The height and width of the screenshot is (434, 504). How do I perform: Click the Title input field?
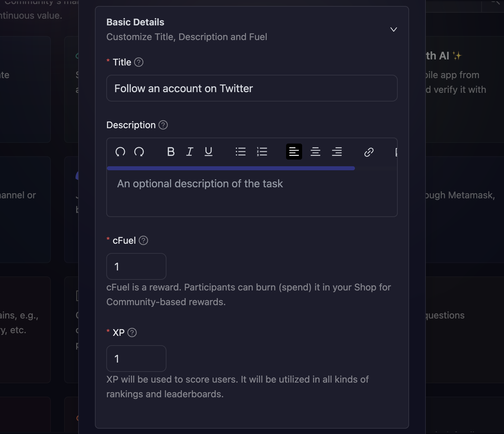(252, 88)
